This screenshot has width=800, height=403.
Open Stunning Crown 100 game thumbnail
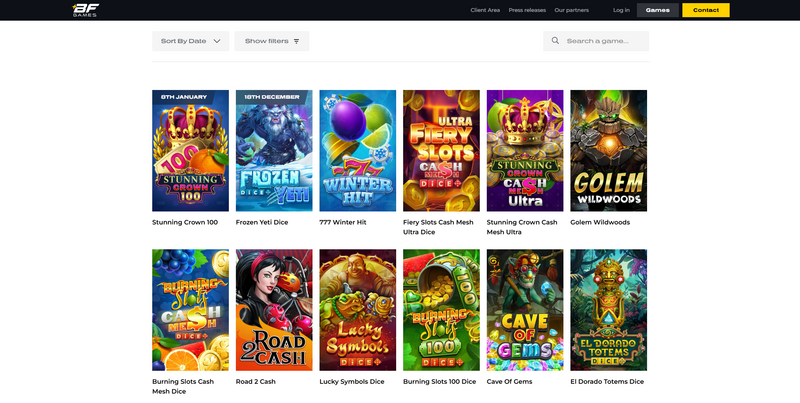190,150
